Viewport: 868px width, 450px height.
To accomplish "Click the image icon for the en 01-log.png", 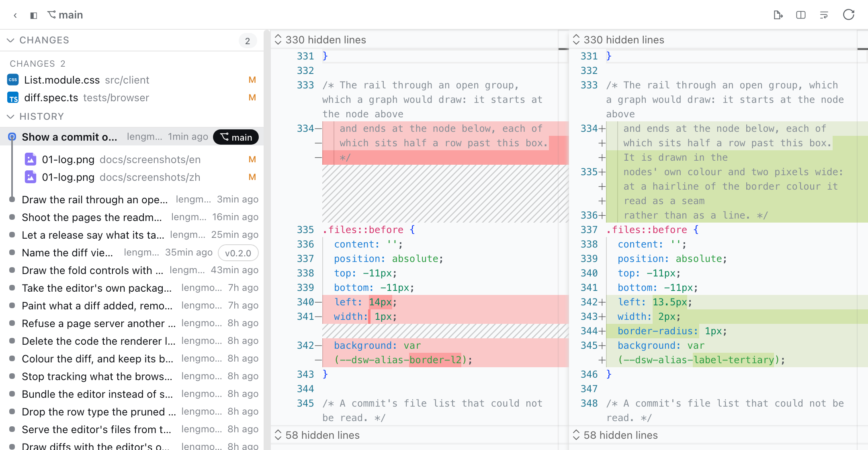I will pyautogui.click(x=31, y=160).
